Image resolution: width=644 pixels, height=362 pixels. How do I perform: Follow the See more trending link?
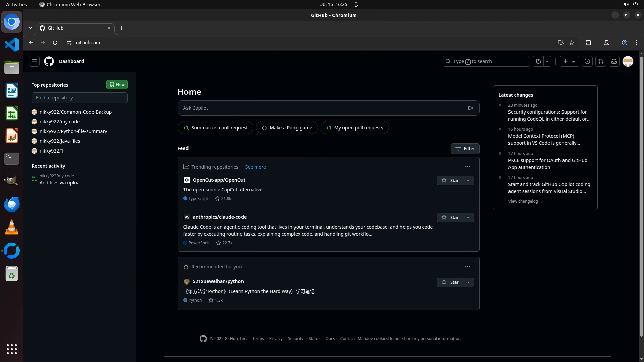[255, 167]
